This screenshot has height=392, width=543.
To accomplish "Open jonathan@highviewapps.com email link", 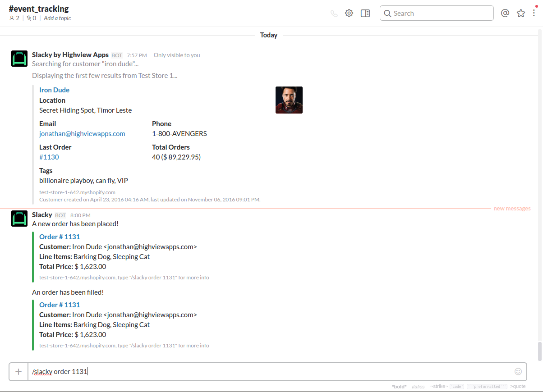I will point(82,134).
